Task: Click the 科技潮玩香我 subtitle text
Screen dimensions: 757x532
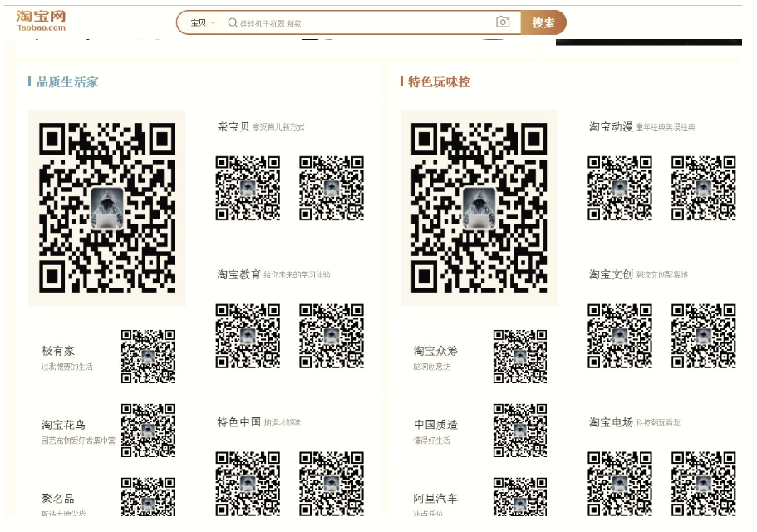Action: (658, 422)
